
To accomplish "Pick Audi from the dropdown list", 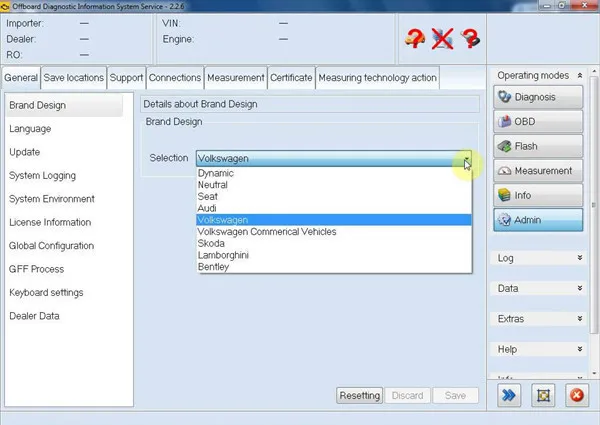I will 334,208.
